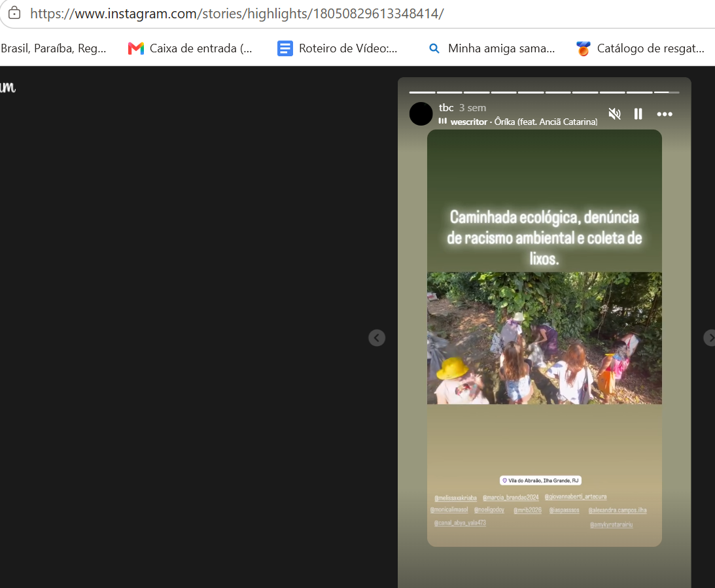Image resolution: width=715 pixels, height=588 pixels.
Task: Open the @alexandra.campos.ilha mention
Action: 618,510
